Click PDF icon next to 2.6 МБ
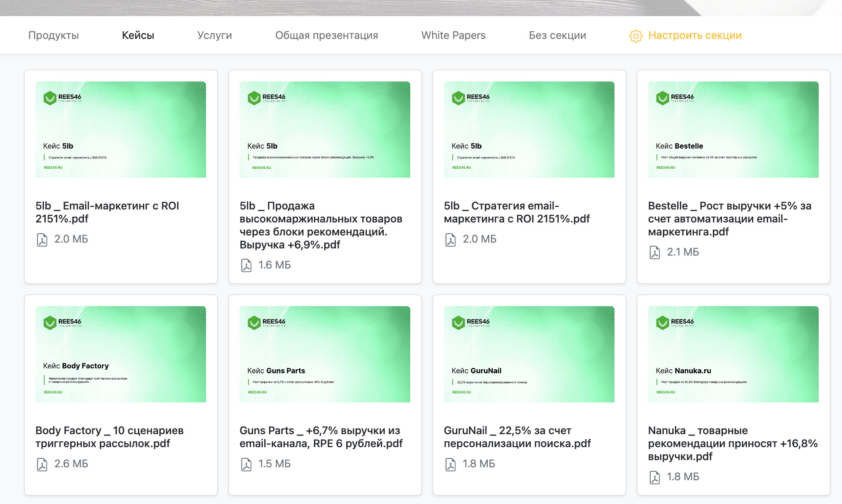The height and width of the screenshot is (504, 842). coord(42,464)
